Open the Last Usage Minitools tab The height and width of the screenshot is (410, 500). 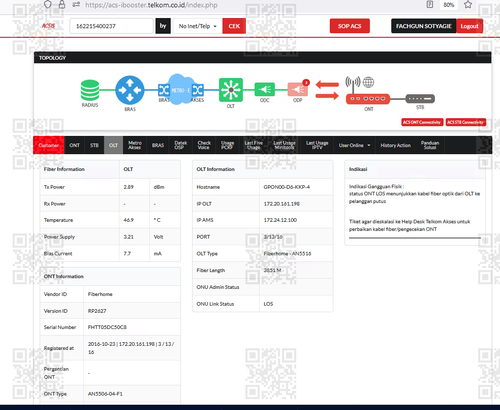click(x=284, y=145)
